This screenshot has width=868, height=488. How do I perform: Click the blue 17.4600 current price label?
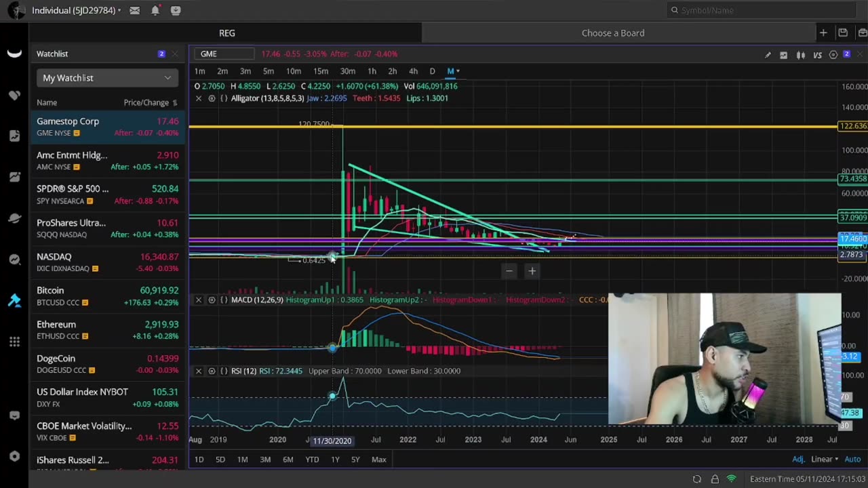(853, 239)
